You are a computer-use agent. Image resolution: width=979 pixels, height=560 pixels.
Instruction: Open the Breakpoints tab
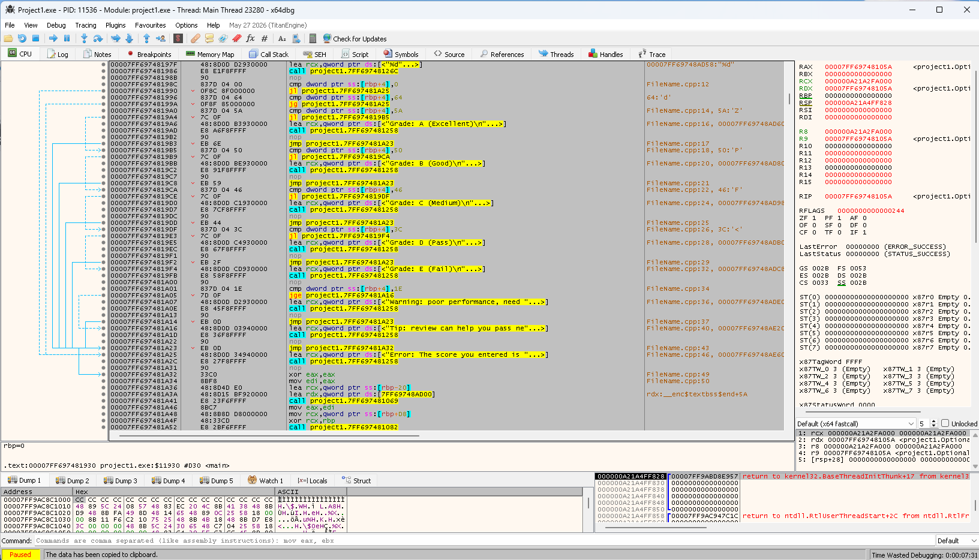149,54
